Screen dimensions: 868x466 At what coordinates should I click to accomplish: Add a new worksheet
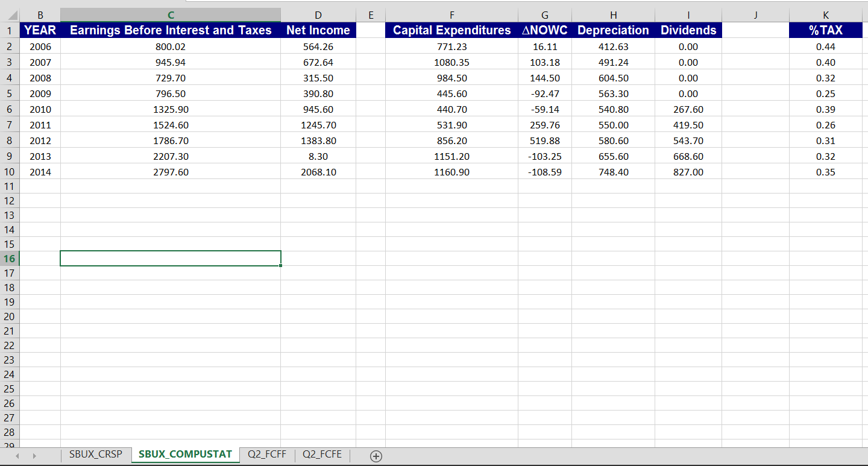coord(376,456)
